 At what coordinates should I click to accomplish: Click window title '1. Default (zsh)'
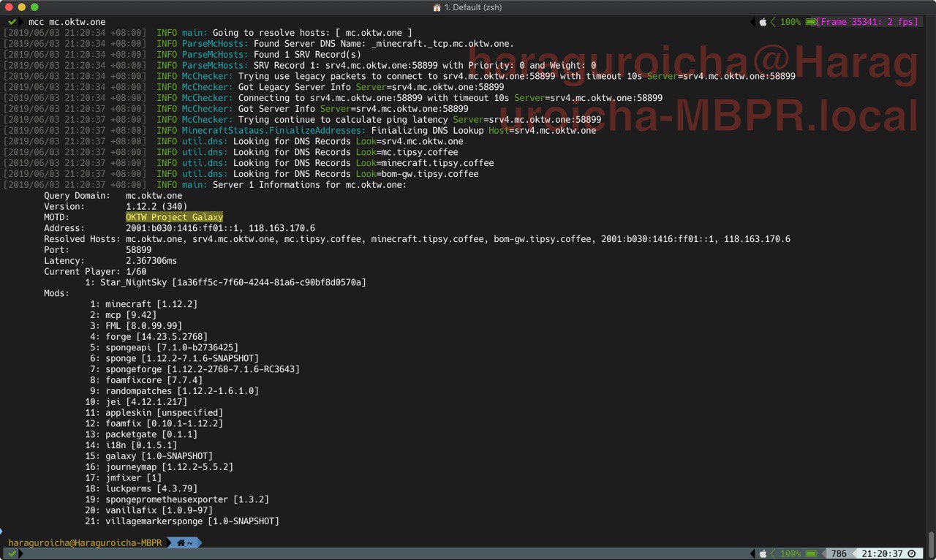click(474, 7)
